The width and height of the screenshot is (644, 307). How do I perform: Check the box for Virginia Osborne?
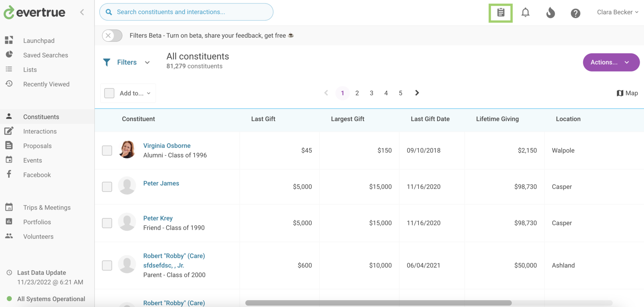(107, 151)
